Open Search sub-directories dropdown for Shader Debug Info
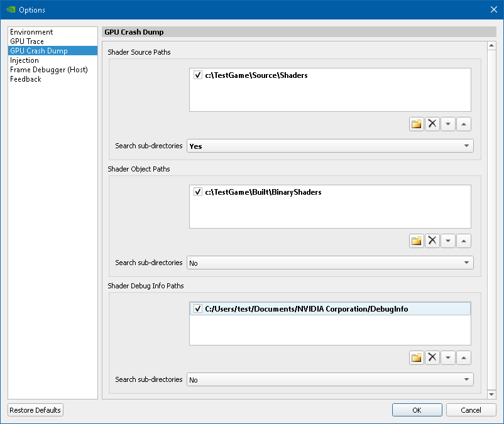The width and height of the screenshot is (504, 424). click(330, 379)
